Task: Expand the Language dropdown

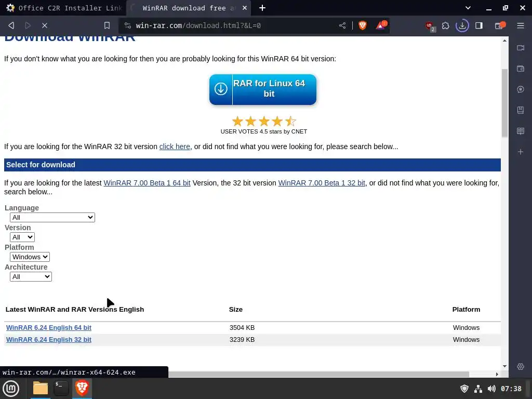Action: (52, 218)
